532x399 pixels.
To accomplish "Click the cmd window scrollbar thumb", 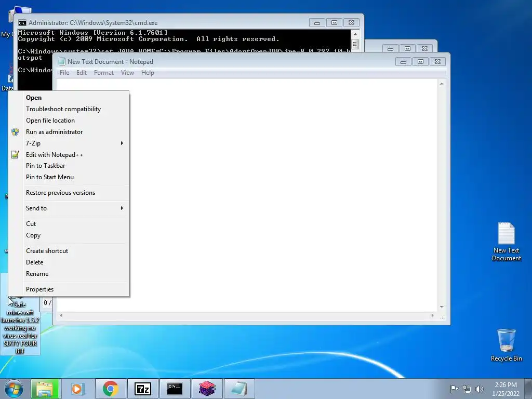I will [355, 44].
